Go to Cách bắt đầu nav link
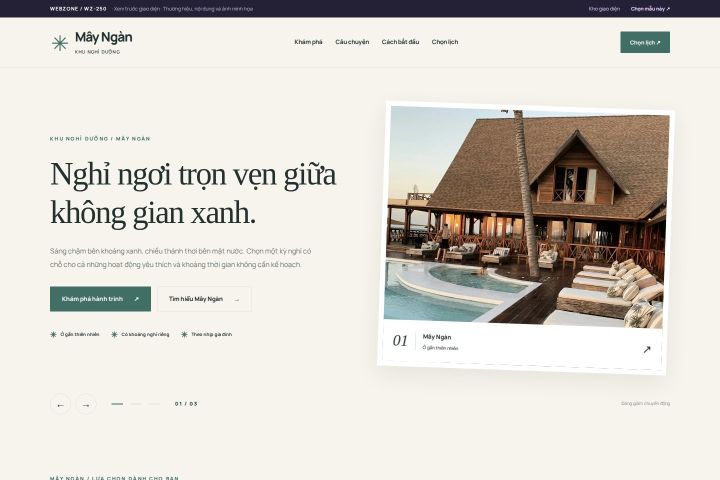The height and width of the screenshot is (480, 720). coord(400,42)
